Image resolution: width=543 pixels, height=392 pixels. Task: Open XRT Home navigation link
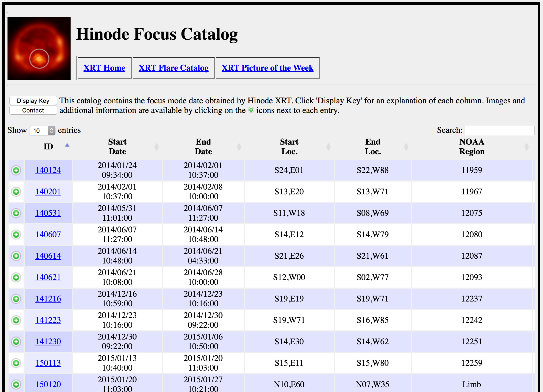tap(104, 68)
